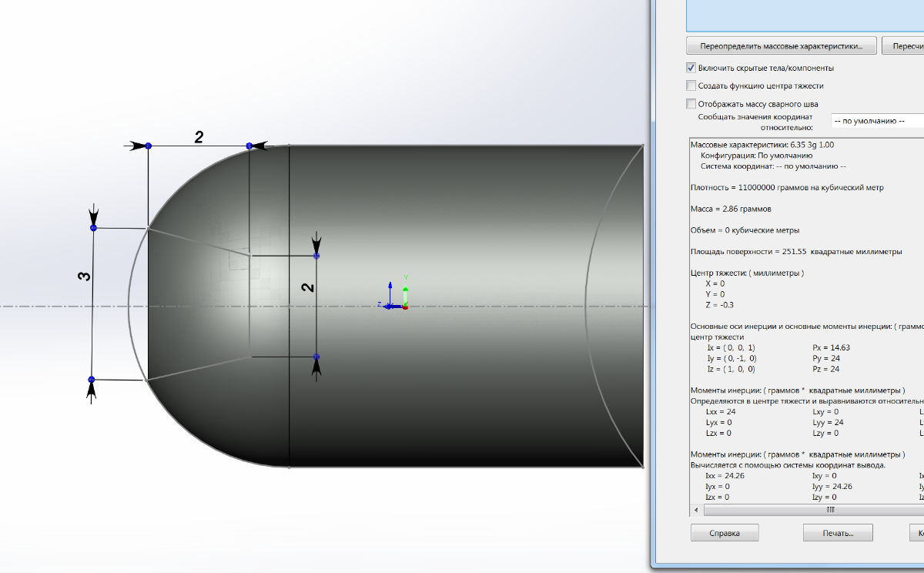Select the top horizontal dimension 2
Screen dimensions: 924x573
(x=199, y=138)
